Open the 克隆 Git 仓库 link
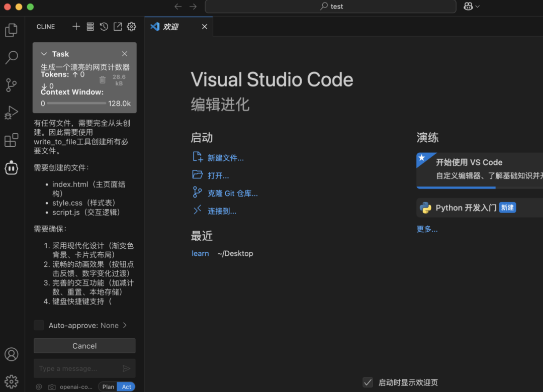The image size is (543, 392). (232, 193)
